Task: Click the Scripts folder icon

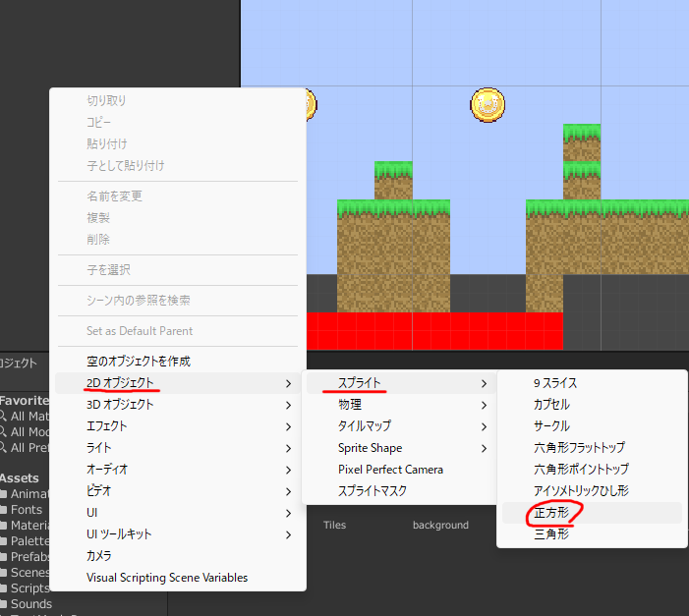Action: (4, 588)
